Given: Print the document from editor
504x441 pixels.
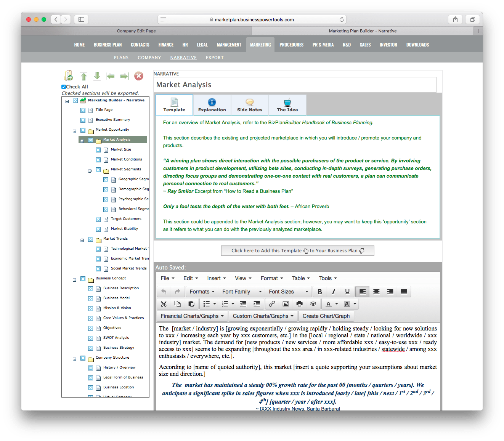Looking at the screenshot, I should [299, 304].
